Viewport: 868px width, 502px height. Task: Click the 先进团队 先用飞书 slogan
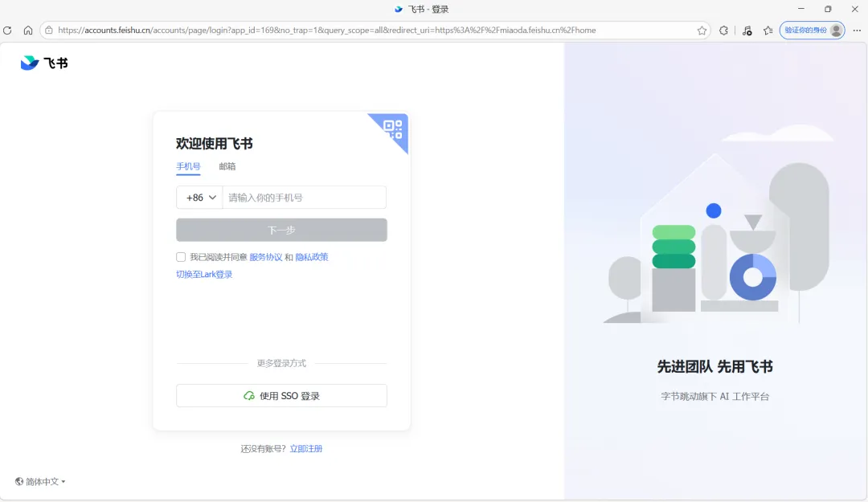click(x=714, y=367)
